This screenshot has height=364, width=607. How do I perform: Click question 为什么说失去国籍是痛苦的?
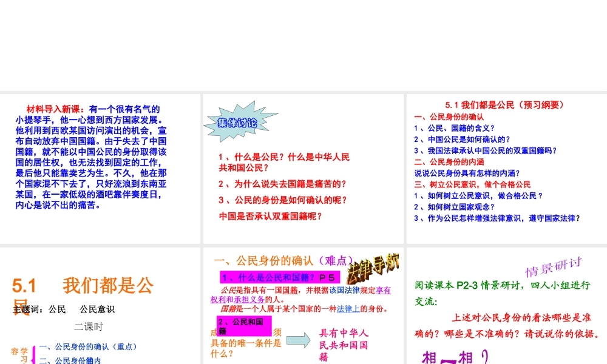[x=282, y=183]
